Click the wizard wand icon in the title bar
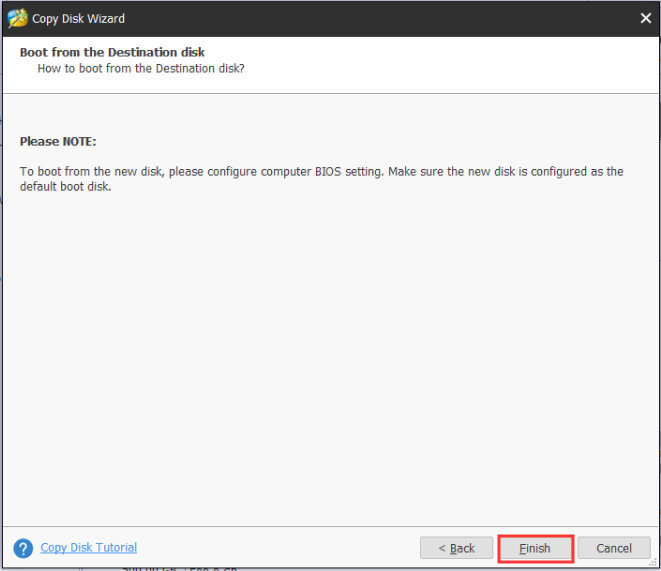 tap(17, 19)
